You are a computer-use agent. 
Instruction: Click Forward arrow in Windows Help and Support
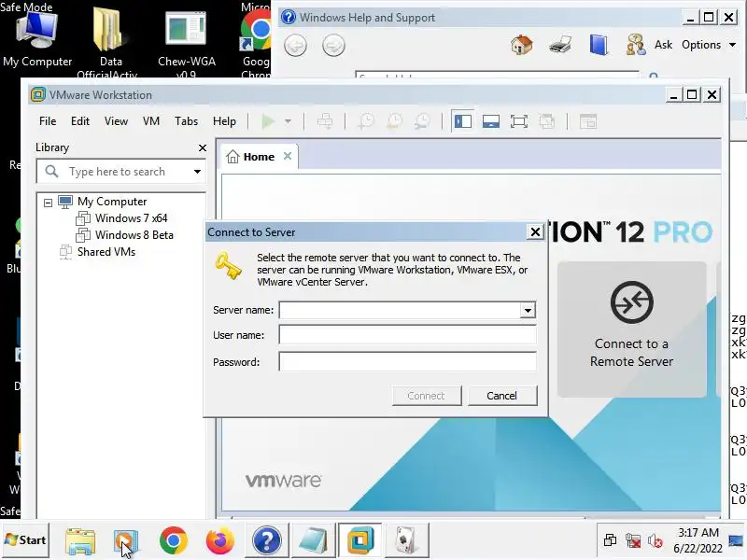333,46
